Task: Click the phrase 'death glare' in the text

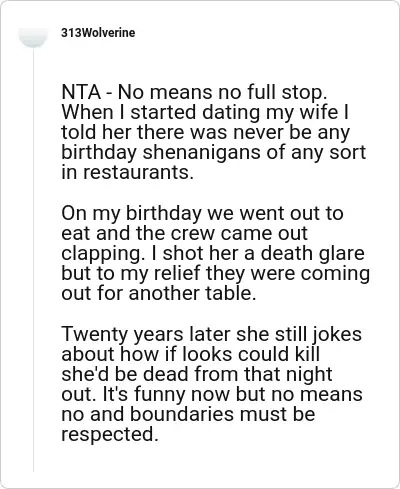Action: (312, 253)
